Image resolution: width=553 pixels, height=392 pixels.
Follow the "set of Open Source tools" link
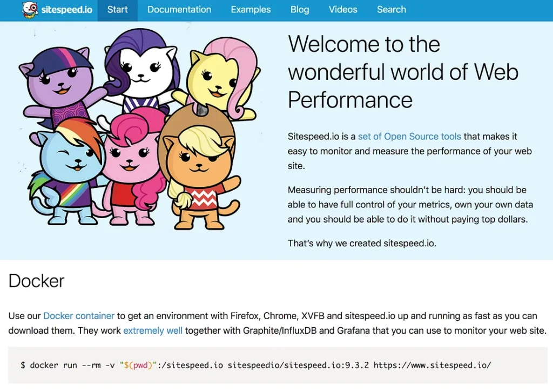coord(409,137)
